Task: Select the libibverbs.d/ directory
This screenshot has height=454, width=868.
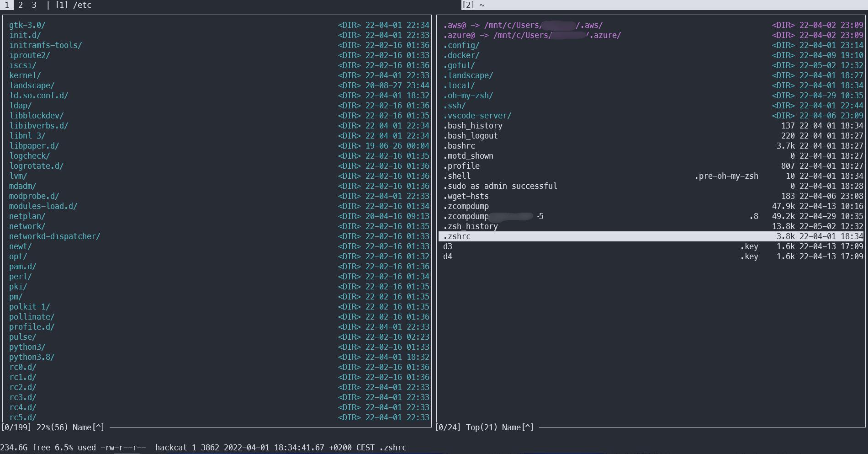Action: (x=219, y=126)
